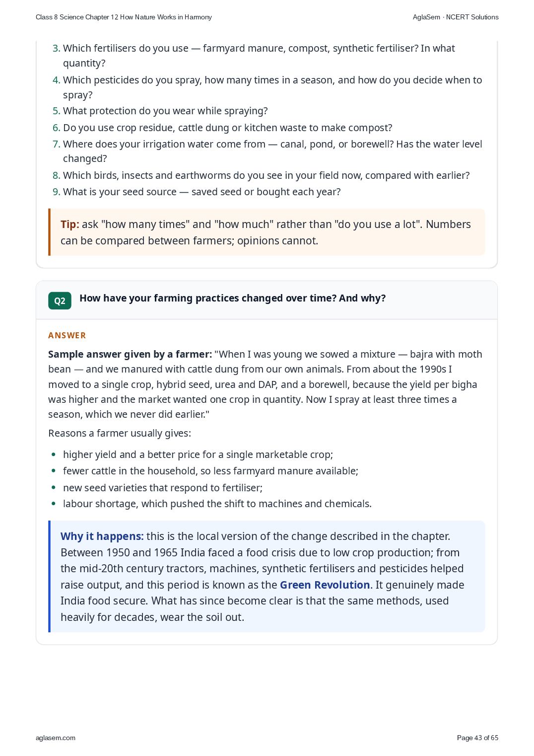
Task: Click the 'Sample answer given by a farmer' text
Action: pos(130,354)
